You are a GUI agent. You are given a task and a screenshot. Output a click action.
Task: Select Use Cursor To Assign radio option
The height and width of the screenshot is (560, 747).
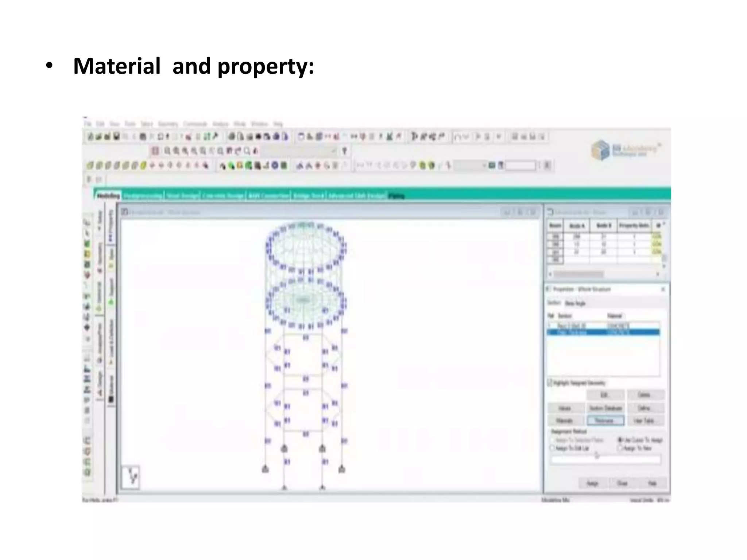620,440
